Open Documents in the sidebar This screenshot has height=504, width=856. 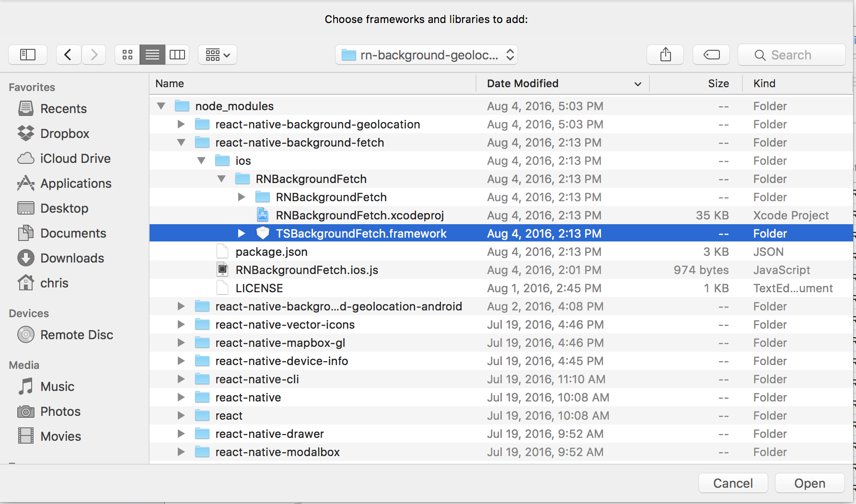tap(73, 233)
